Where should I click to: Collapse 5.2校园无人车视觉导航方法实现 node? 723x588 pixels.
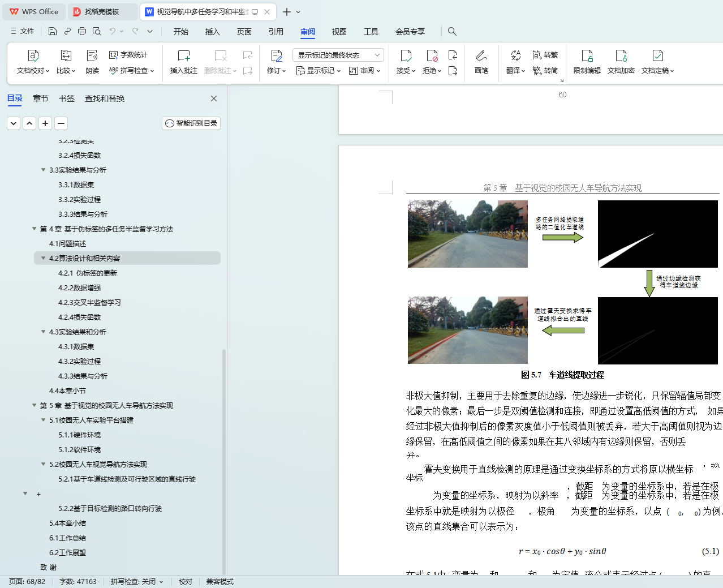[x=43, y=464]
